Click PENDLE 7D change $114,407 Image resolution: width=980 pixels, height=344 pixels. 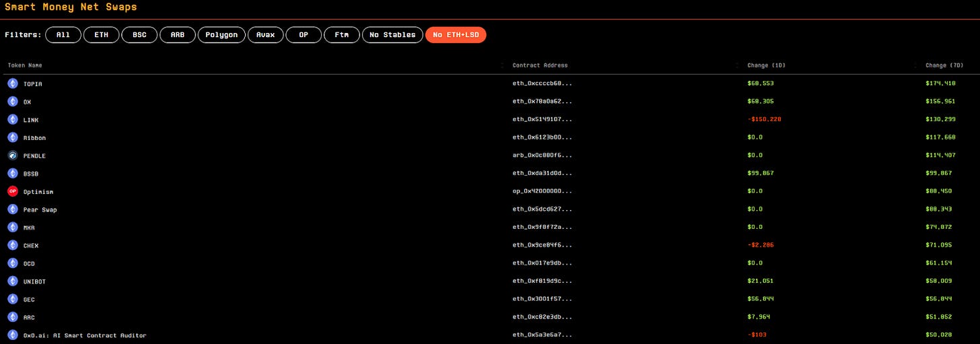pos(941,156)
